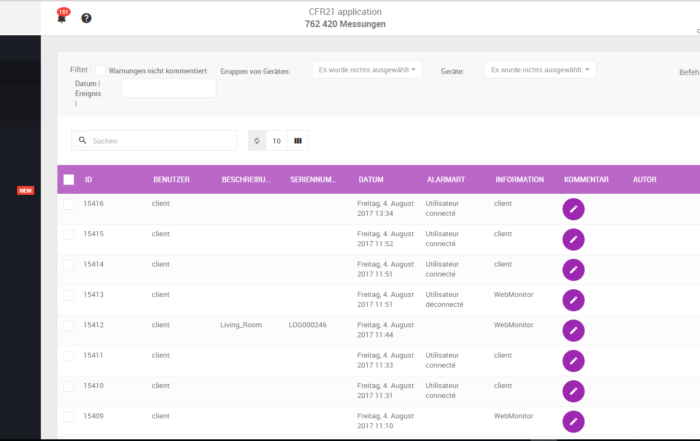
Task: Click '762 420 Messungen' count text
Action: coord(345,24)
